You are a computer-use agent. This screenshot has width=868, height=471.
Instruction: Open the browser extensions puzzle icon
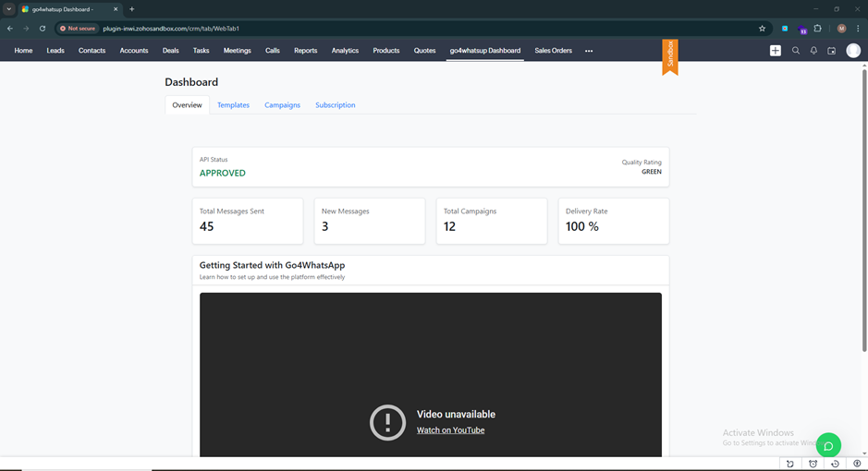pyautogui.click(x=817, y=29)
